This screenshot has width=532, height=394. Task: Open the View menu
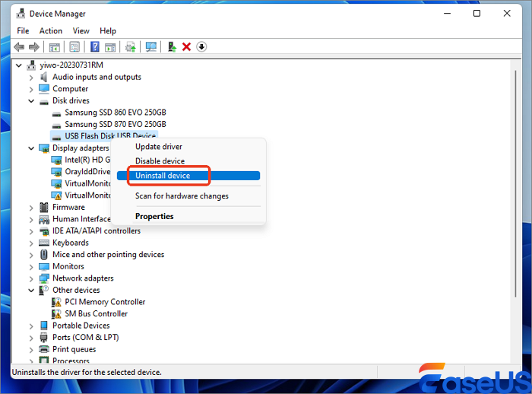[x=81, y=31]
